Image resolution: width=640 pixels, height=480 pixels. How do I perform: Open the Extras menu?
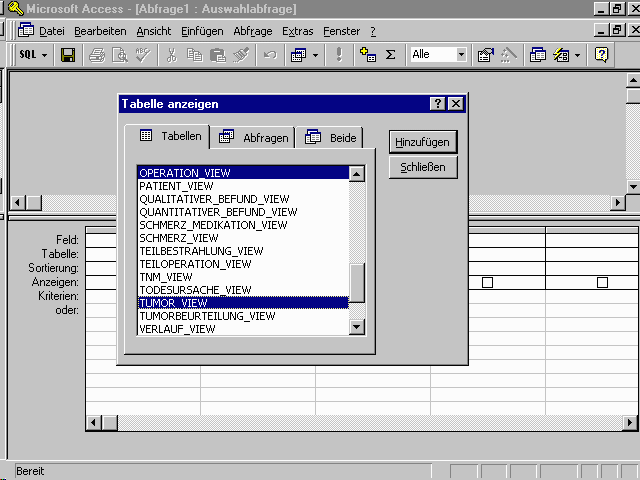[297, 31]
